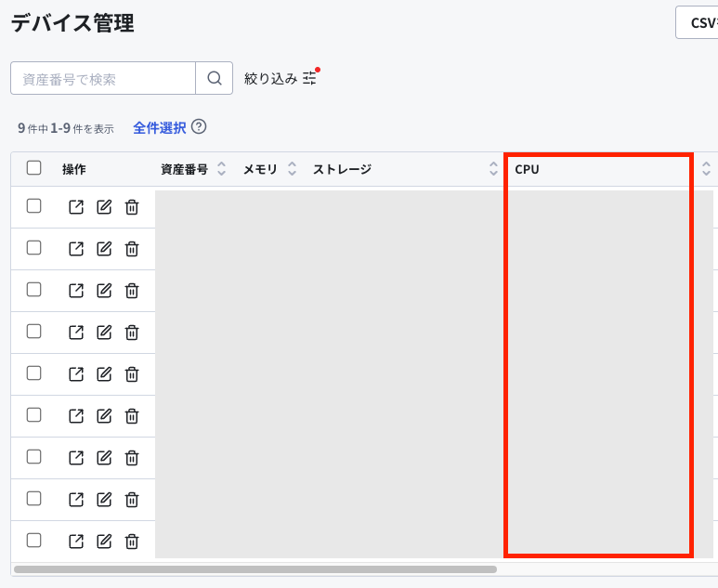Delete the fifth row device
This screenshot has height=588, width=718.
coord(132,374)
